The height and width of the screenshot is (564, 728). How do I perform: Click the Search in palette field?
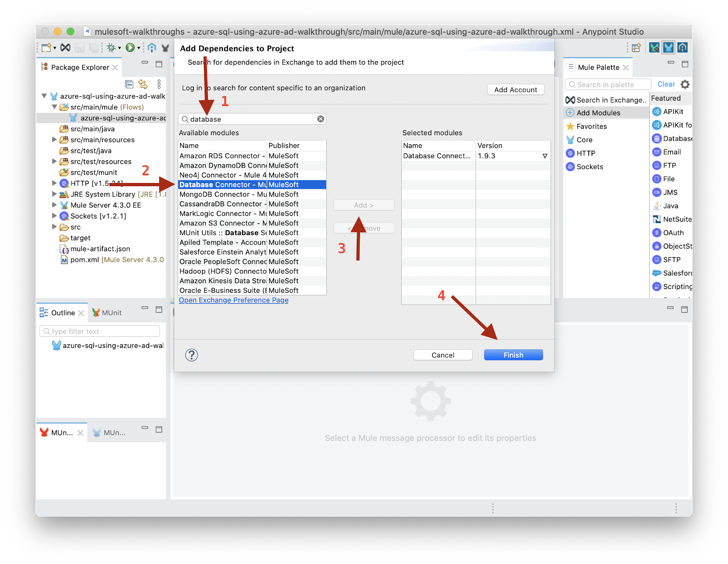[x=608, y=85]
